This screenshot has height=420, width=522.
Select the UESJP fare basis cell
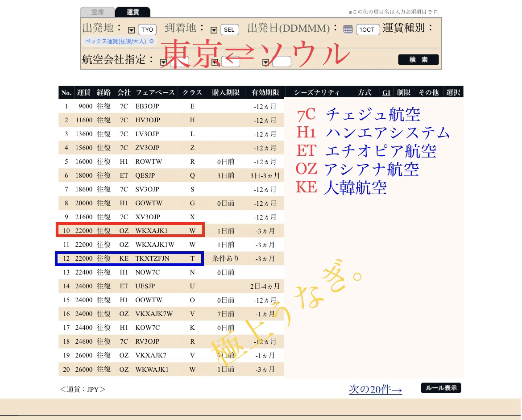click(x=145, y=286)
